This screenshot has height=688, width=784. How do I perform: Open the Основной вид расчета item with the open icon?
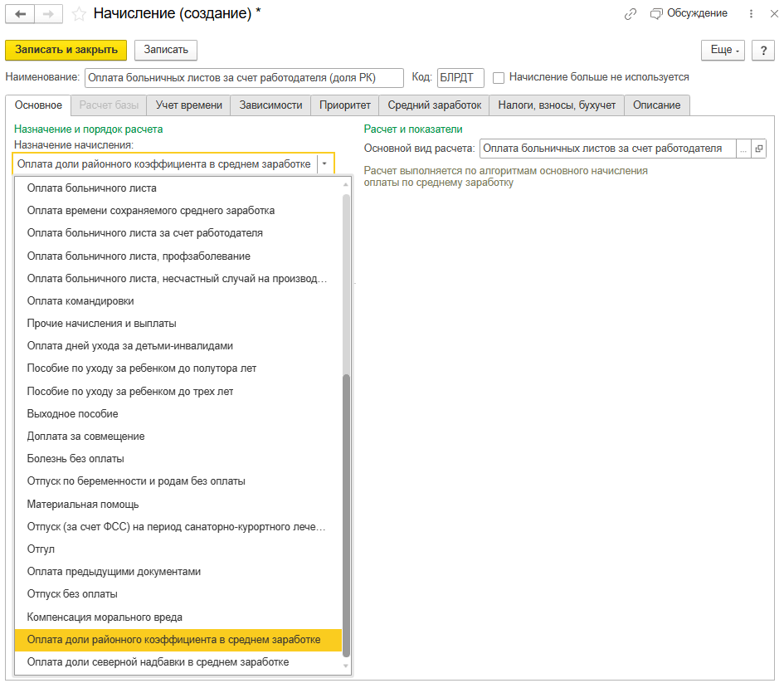[758, 149]
